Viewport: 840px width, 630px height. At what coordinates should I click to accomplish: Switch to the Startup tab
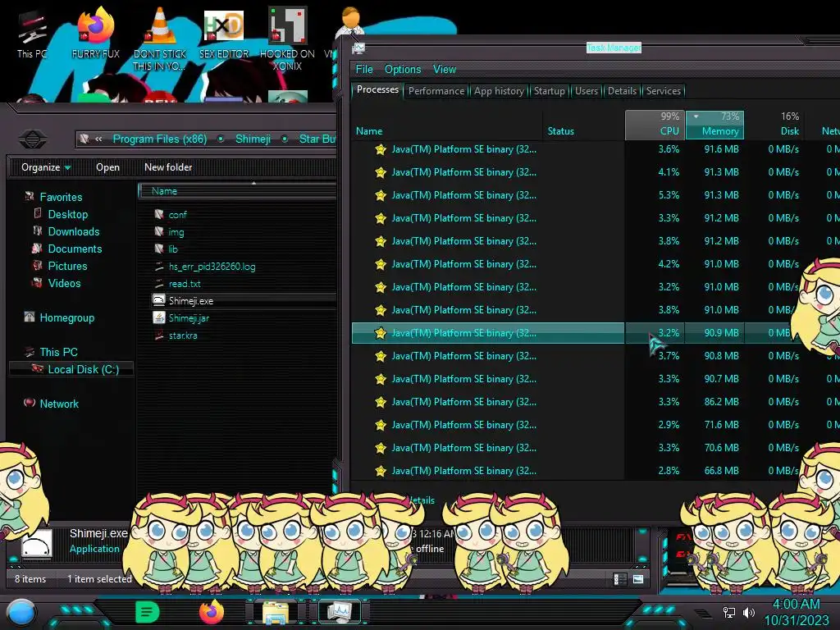pyautogui.click(x=549, y=91)
